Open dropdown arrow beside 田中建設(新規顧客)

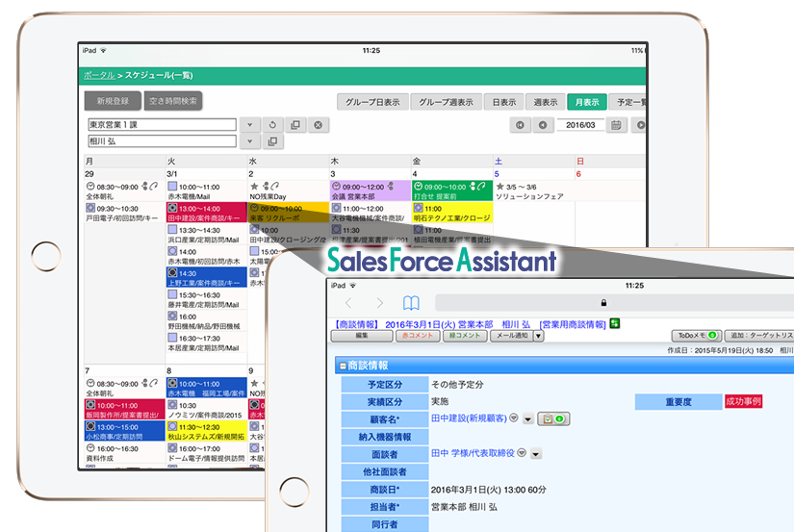(527, 419)
